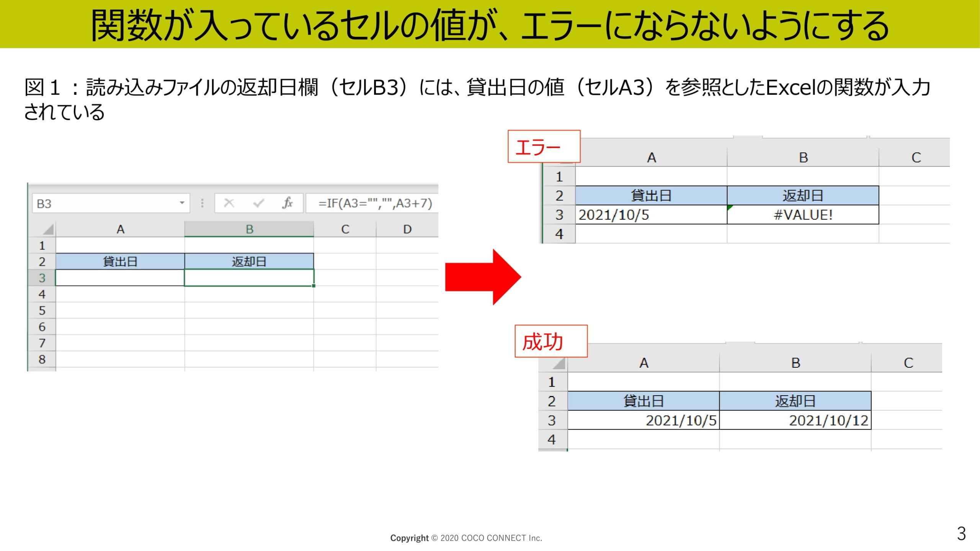This screenshot has height=551, width=980.
Task: Click the 貸出日 header cell in the left sheet
Action: (120, 261)
